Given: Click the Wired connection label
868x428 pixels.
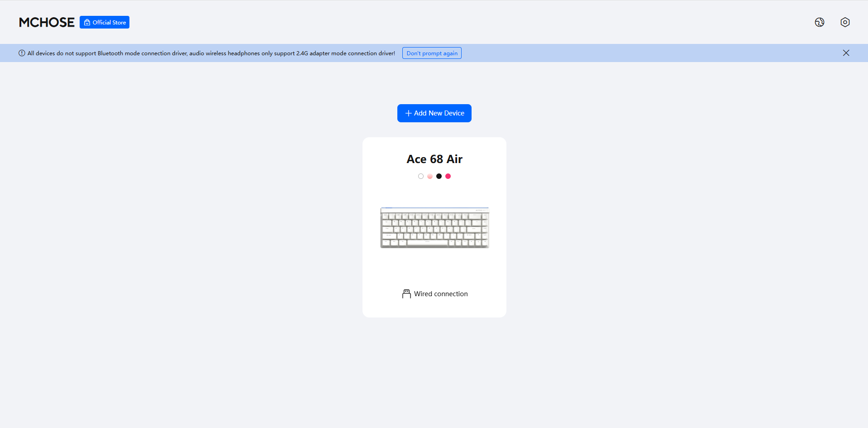Looking at the screenshot, I should point(441,294).
